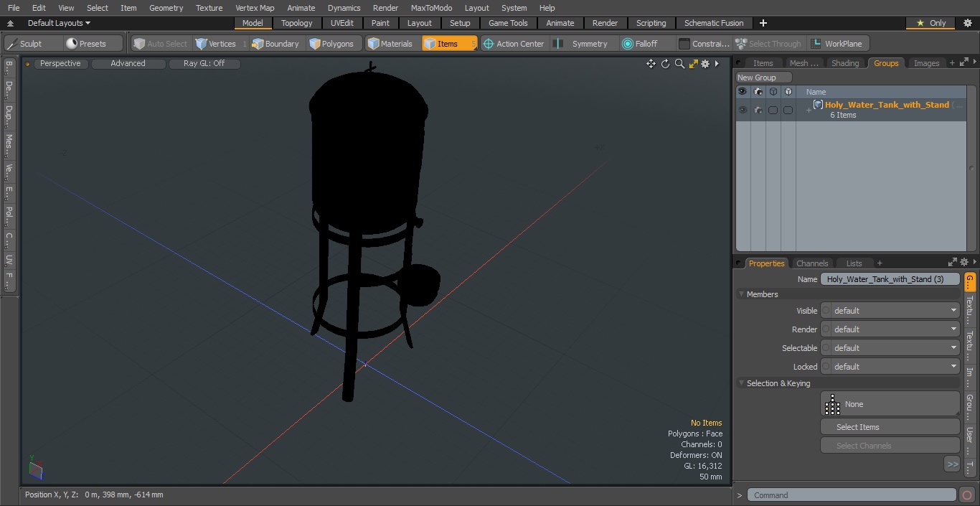Screen dimensions: 980x506
Task: Toggle Ray GL Off button
Action: [204, 64]
